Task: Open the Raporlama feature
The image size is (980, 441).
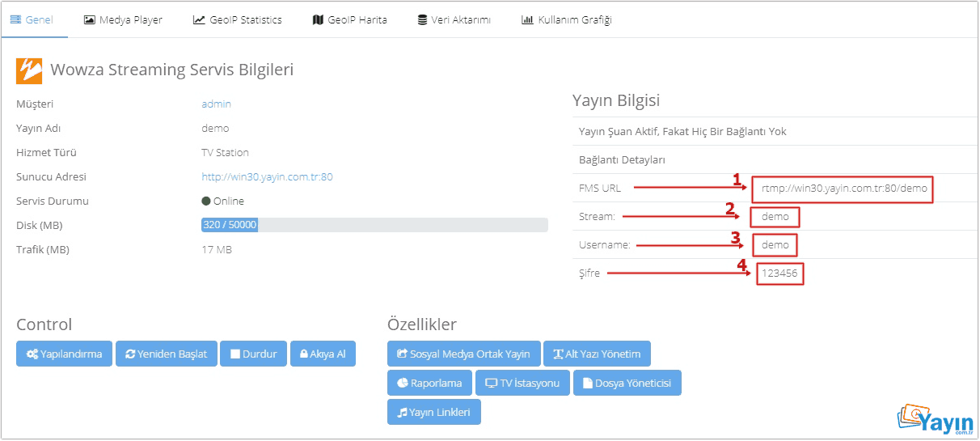Action: pyautogui.click(x=429, y=383)
